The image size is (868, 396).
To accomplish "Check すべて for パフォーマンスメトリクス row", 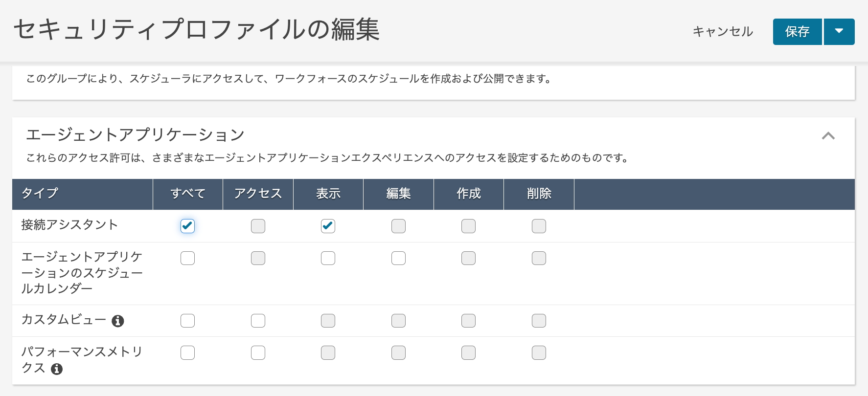I will (187, 352).
